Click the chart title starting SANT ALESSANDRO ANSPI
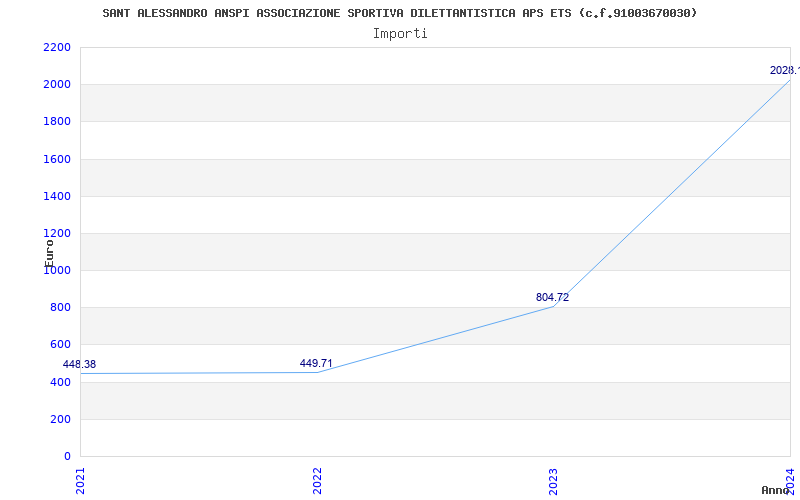Viewport: 800px width, 500px height. point(399,13)
